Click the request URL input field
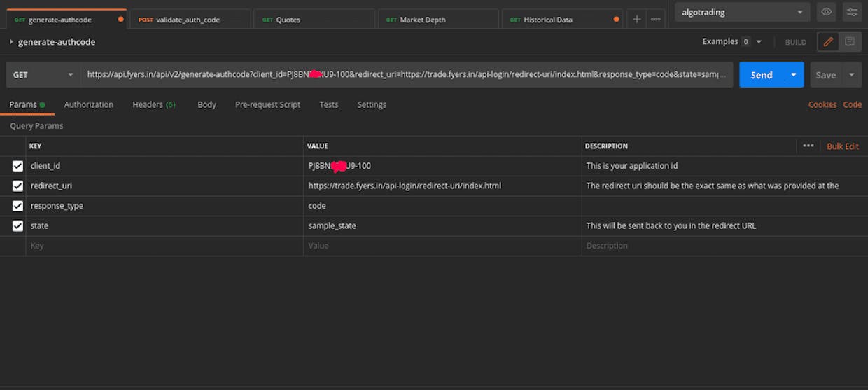Screen dimensions: 868x390 407,75
